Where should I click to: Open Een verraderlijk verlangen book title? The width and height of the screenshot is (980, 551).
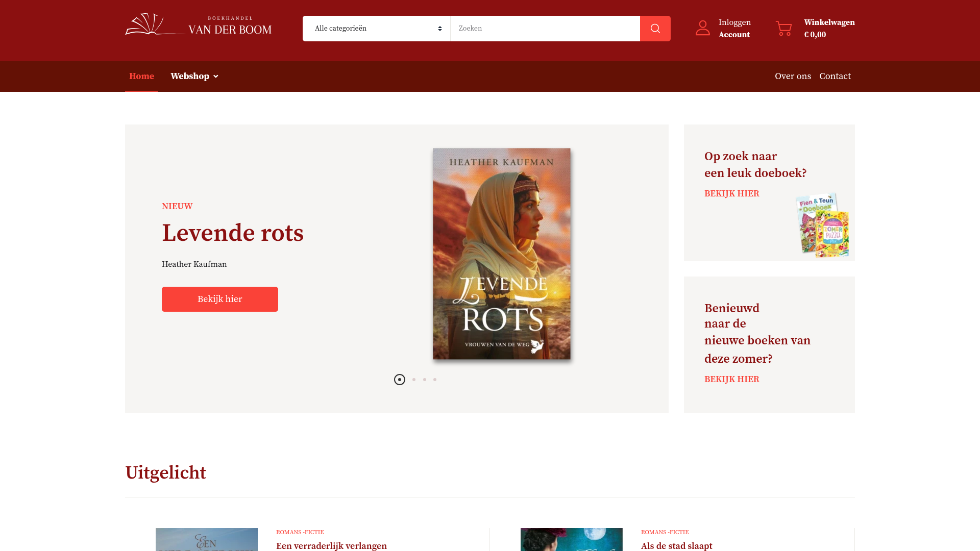(331, 546)
